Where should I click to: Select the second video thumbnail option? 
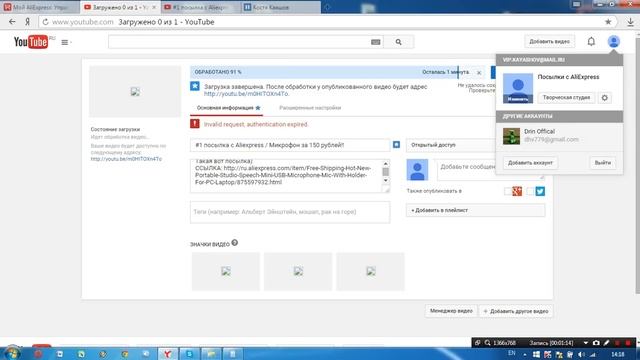coord(298,271)
